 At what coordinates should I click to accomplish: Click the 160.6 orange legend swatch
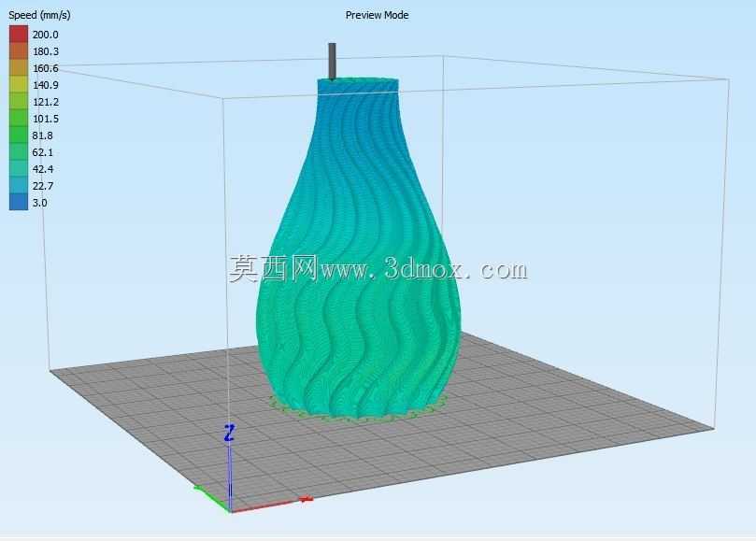pos(19,68)
